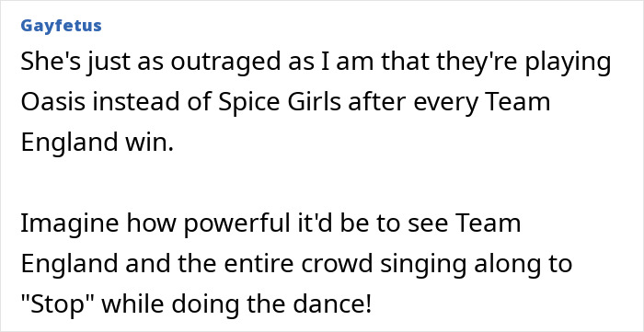Viewport: 644px width, 332px height.
Task: Click the word "Oasis" in the comment
Action: (53, 102)
